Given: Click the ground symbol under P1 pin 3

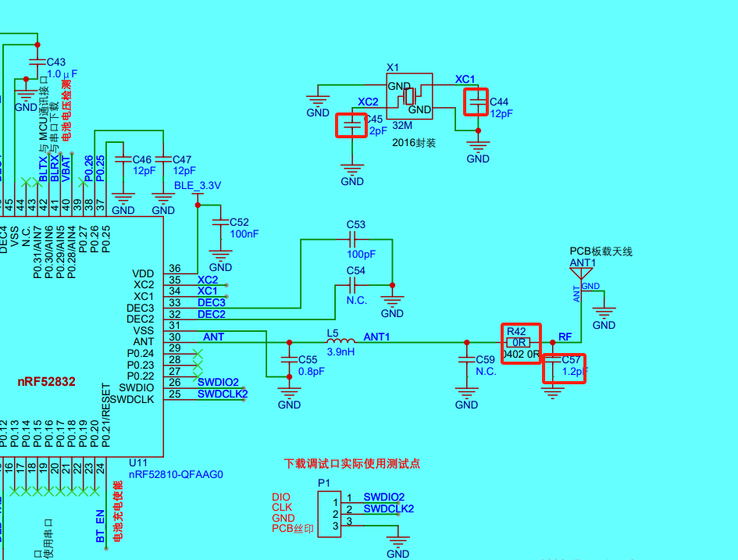Looking at the screenshot, I should point(398,542).
